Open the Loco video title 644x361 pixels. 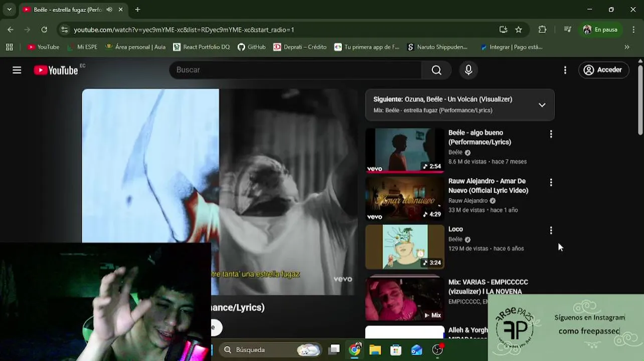click(455, 229)
